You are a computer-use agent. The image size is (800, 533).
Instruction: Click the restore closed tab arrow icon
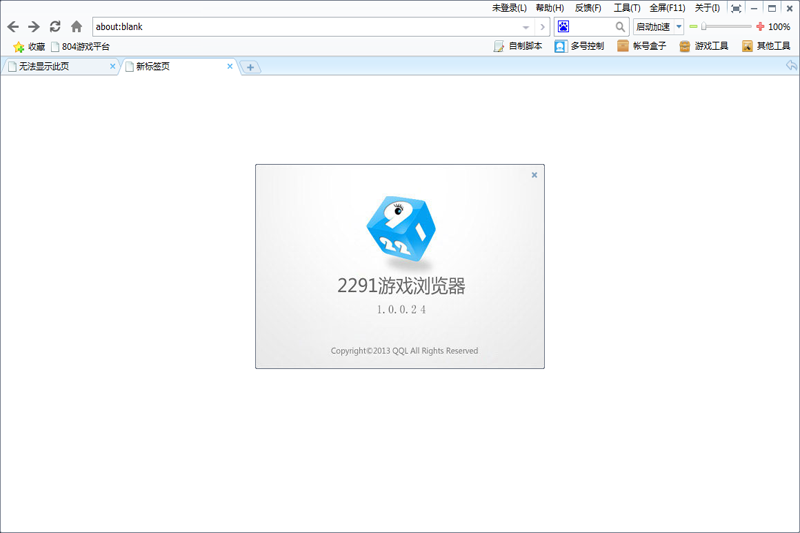pyautogui.click(x=791, y=66)
